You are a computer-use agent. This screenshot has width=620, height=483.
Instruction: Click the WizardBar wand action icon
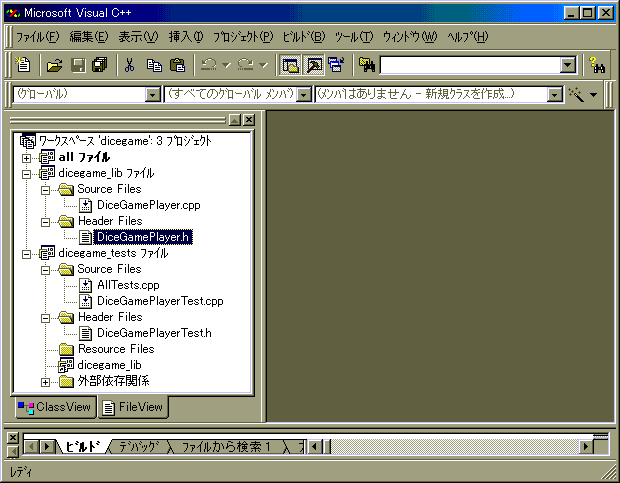click(576, 94)
